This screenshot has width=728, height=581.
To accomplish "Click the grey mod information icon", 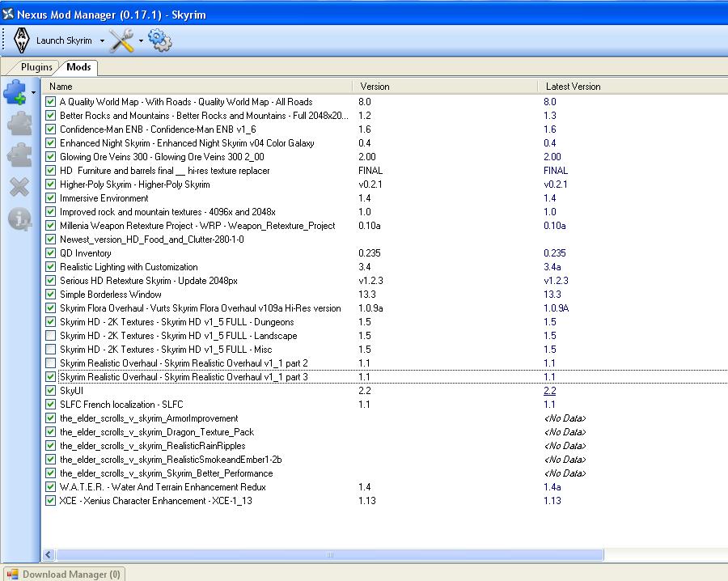I will [19, 218].
